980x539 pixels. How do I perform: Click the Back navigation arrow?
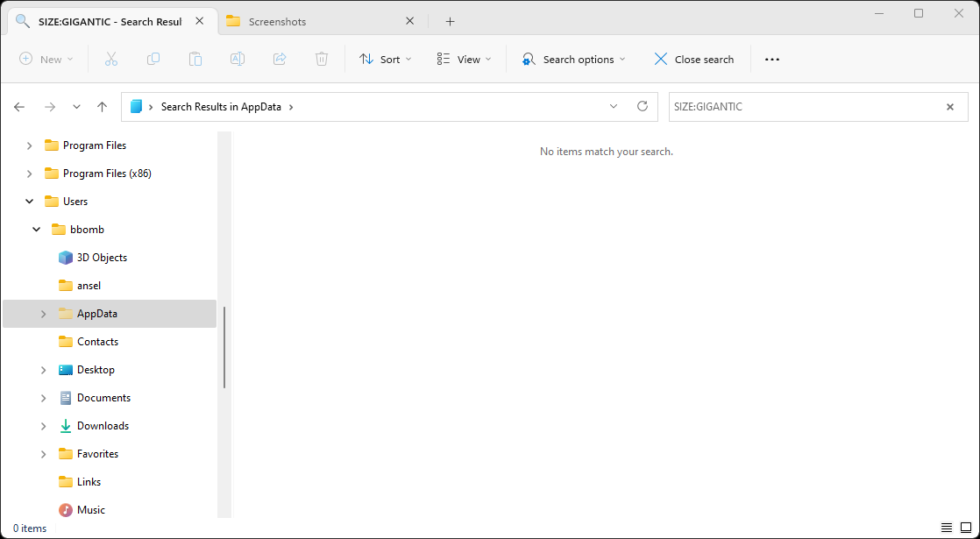[19, 107]
